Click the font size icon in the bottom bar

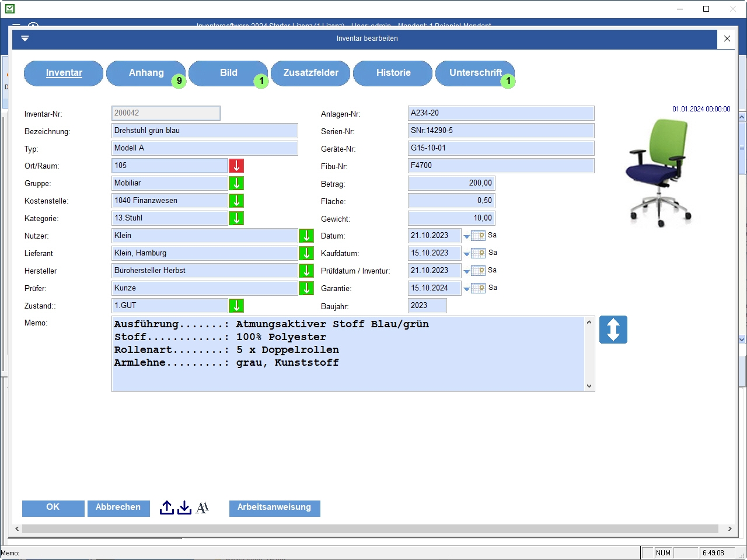(202, 508)
